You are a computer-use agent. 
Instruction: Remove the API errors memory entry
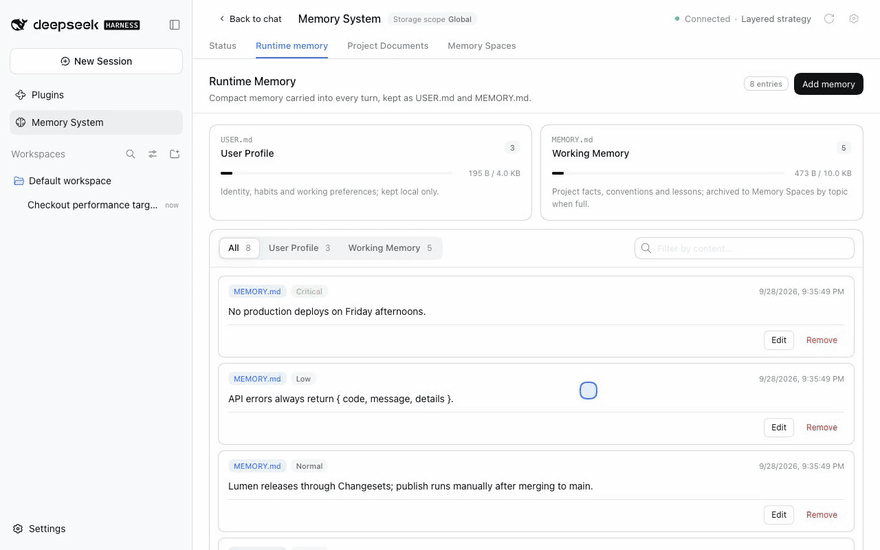pyautogui.click(x=822, y=428)
